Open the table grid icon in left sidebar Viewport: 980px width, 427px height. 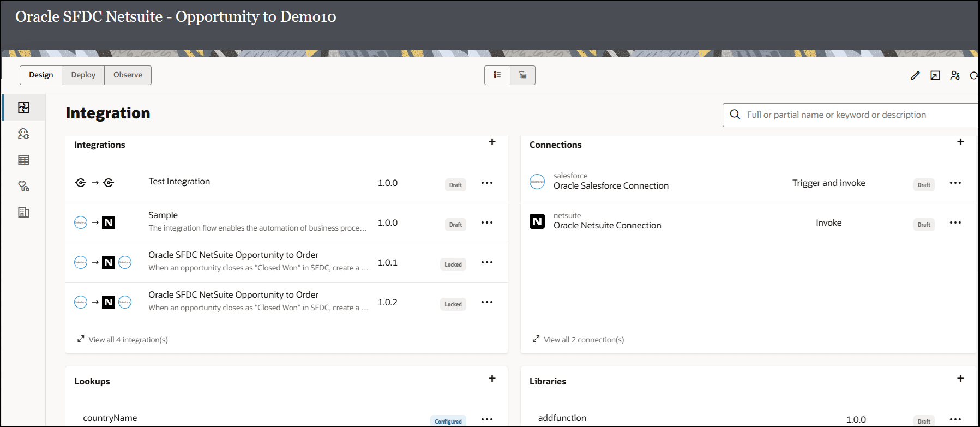pos(23,160)
